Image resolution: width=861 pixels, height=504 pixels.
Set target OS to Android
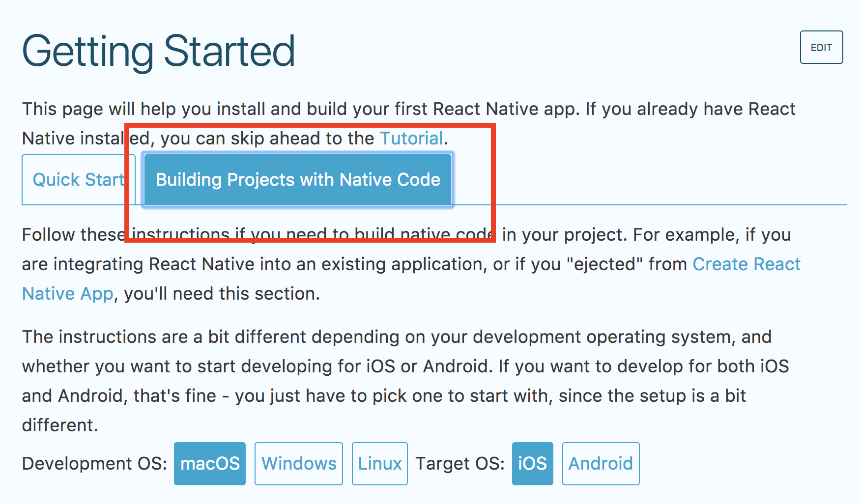click(601, 464)
